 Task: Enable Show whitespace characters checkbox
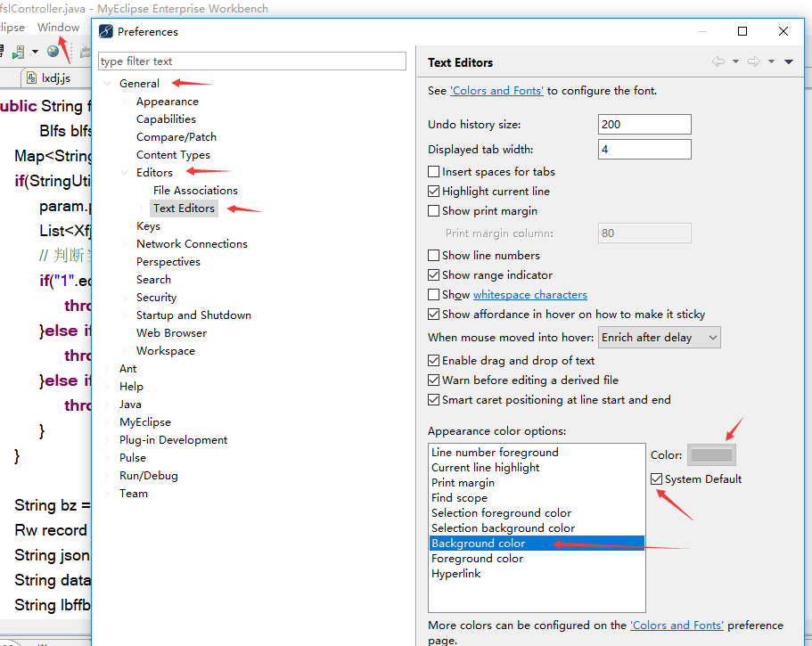coord(433,295)
